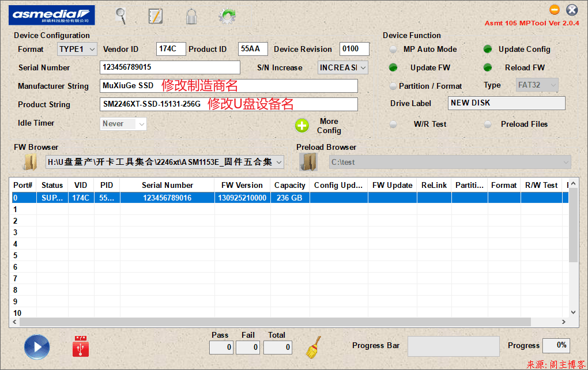Click the Progress 0% field
The width and height of the screenshot is (588, 370).
pos(556,345)
